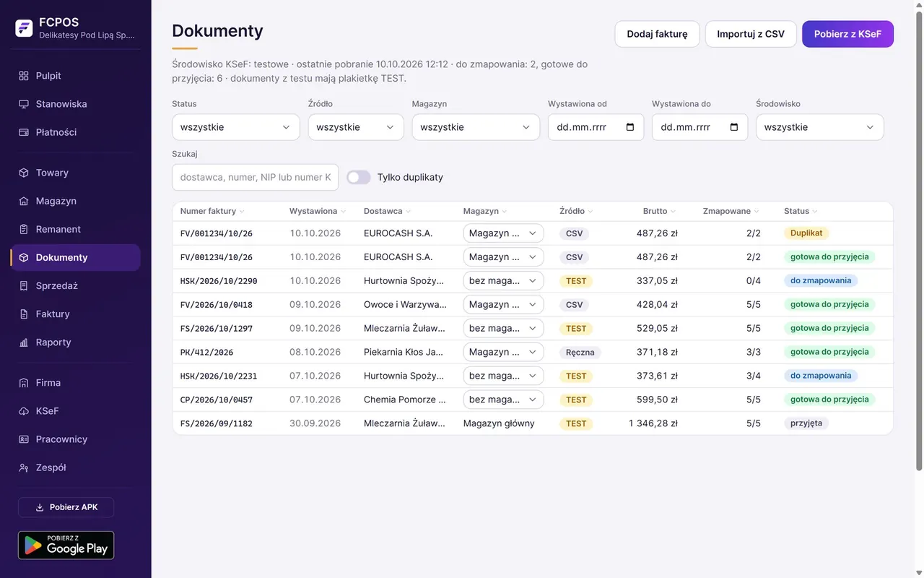Click the Importuj z CSV button
Screen dimensions: 924x578
pos(751,34)
